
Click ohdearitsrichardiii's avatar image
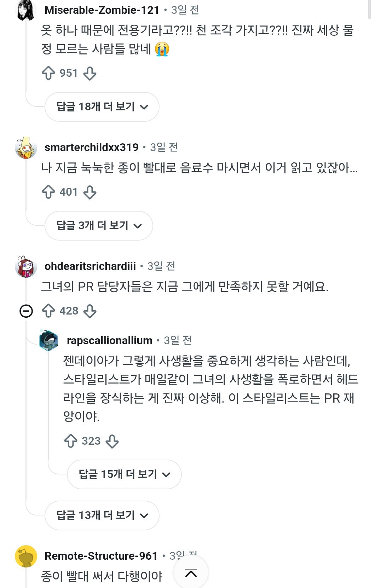coord(26,266)
